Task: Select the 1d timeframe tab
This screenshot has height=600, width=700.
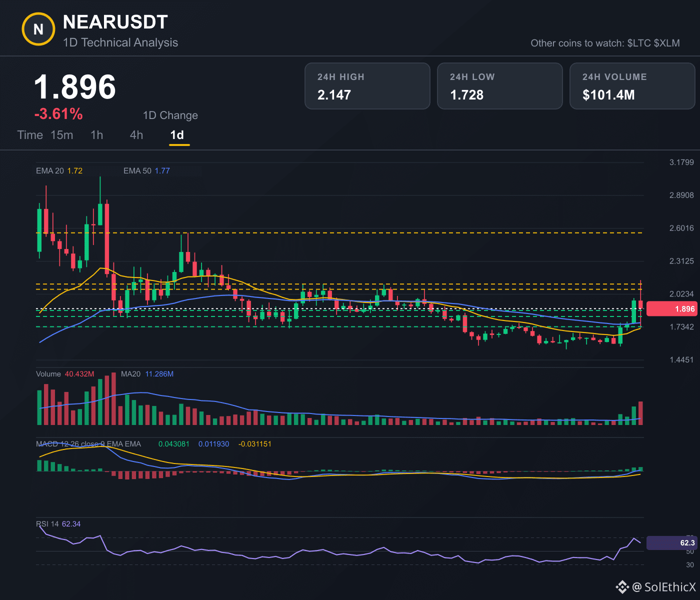Action: point(177,135)
